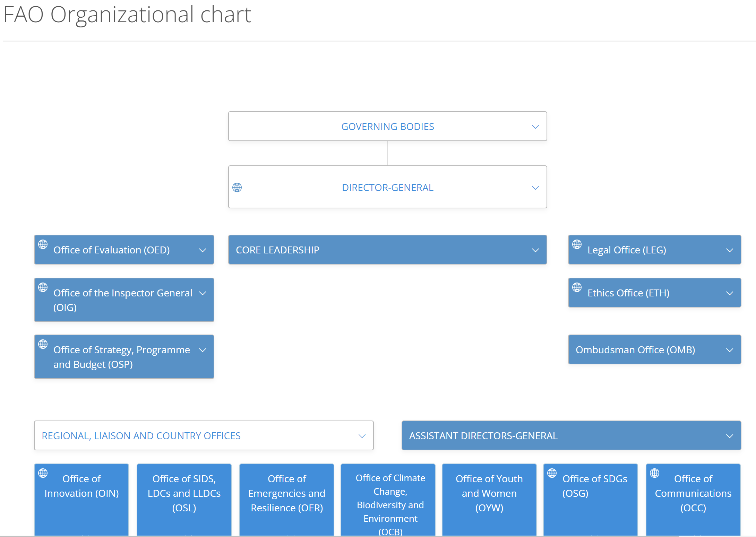Open the Office of Innovation (OIN) tile
This screenshot has height=537, width=756.
pos(81,500)
